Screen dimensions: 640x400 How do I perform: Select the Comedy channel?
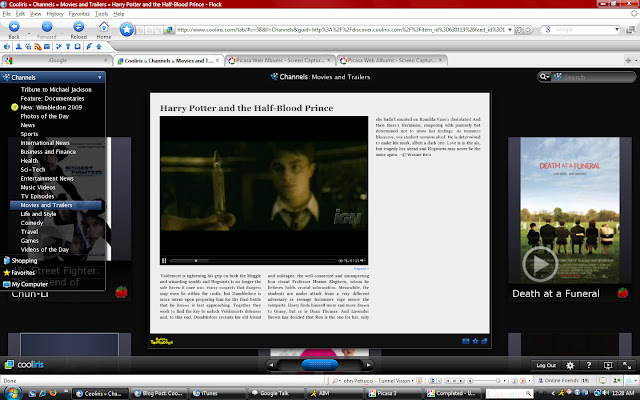point(31,223)
